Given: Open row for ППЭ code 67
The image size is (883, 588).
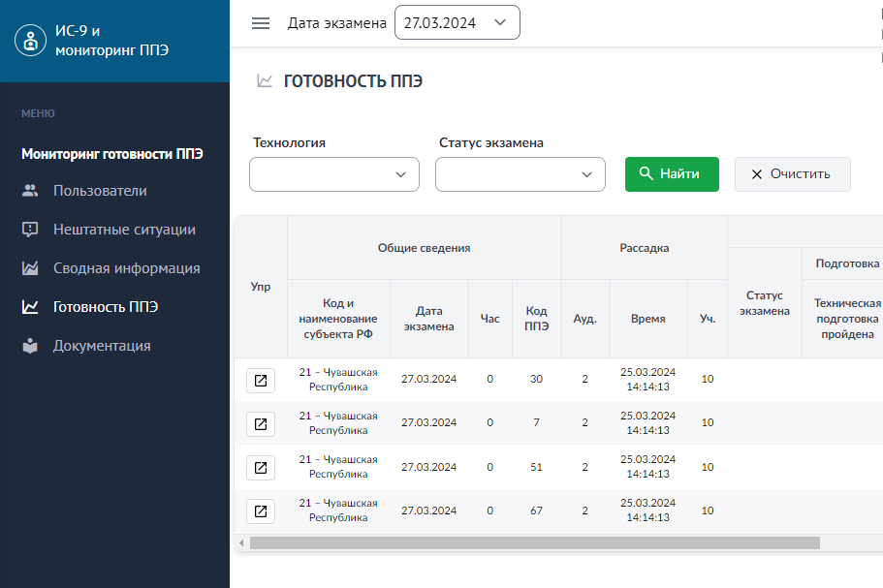Looking at the screenshot, I should (261, 511).
